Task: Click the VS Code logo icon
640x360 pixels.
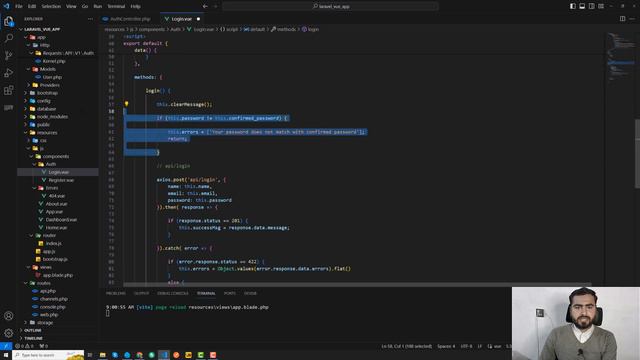Action: click(6, 6)
